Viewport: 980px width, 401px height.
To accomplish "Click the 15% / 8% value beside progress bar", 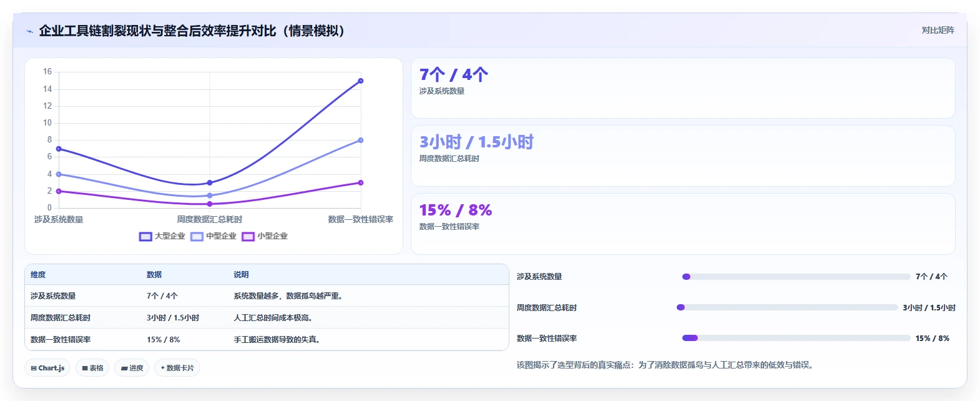I will [x=933, y=339].
